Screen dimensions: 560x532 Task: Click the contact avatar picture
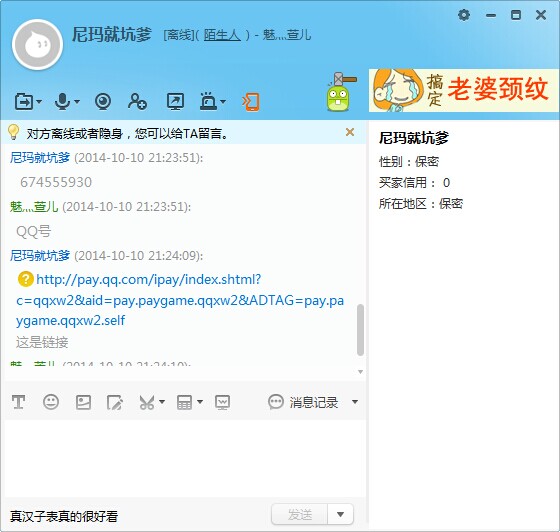37,45
